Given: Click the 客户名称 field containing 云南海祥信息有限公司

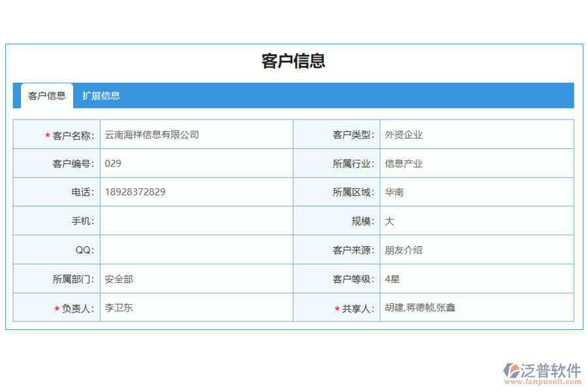Looking at the screenshot, I should pos(196,135).
